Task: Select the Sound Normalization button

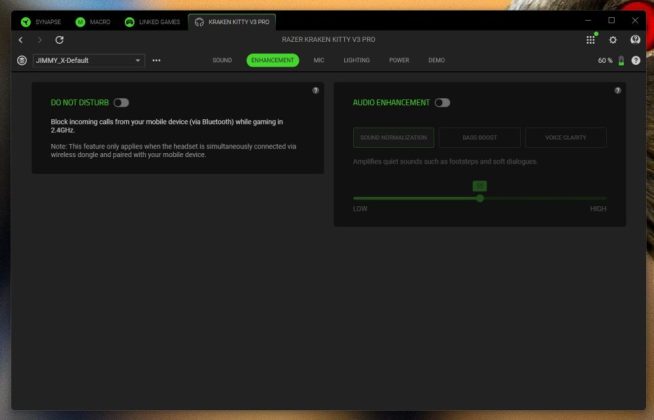Action: pyautogui.click(x=393, y=137)
